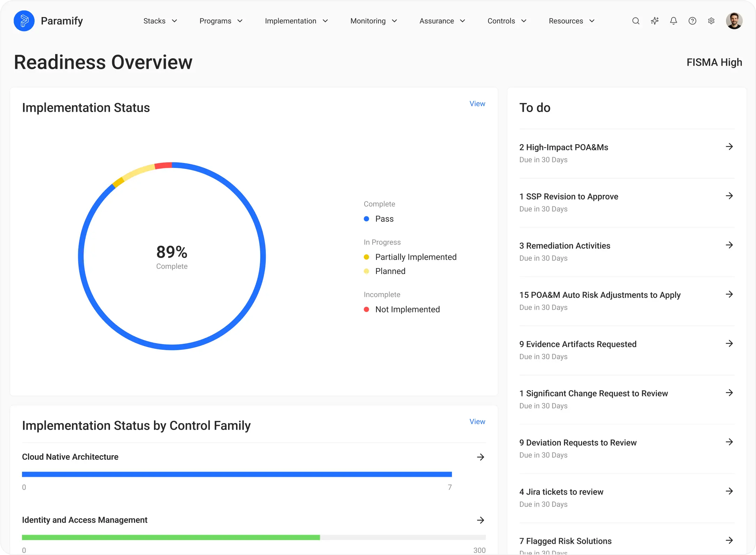Open the settings gear icon
The height and width of the screenshot is (555, 756).
click(x=711, y=21)
